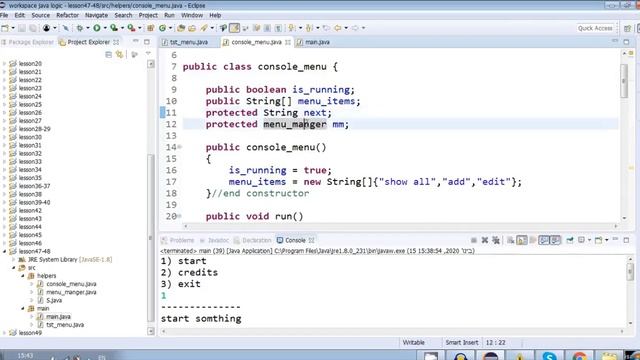Click the New file wizard icon in the toolbar
The height and width of the screenshot is (360, 640).
5,28
